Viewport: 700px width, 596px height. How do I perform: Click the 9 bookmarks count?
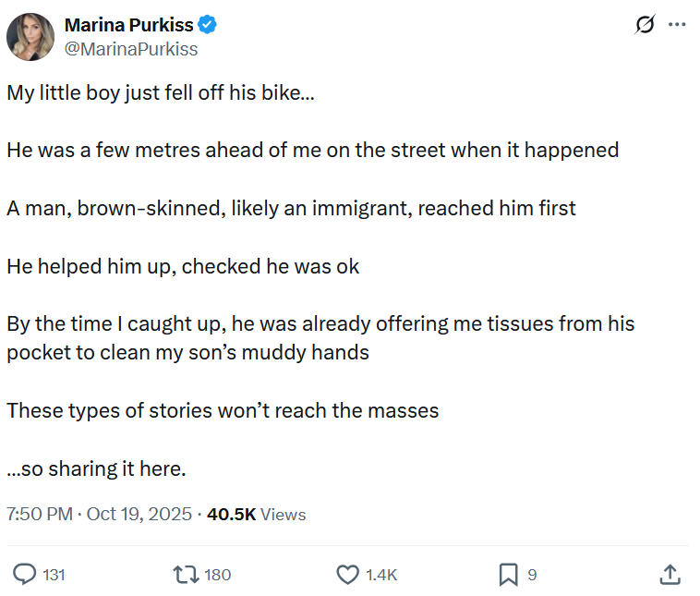coord(532,575)
